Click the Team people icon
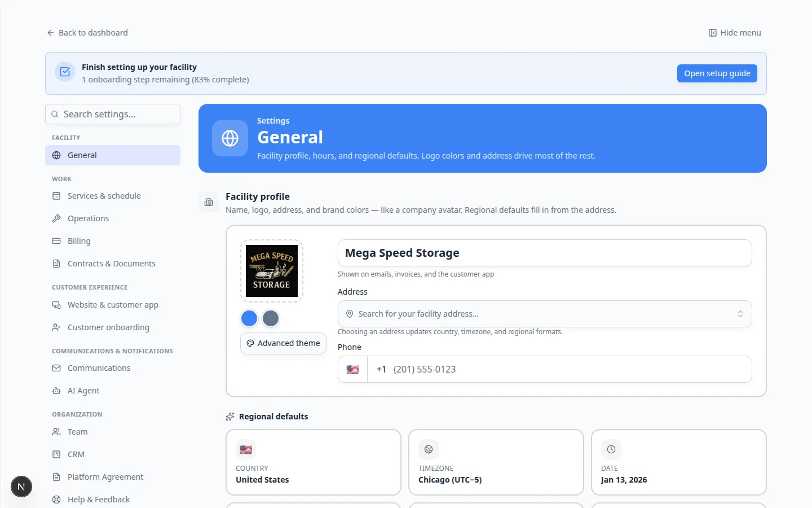 [56, 432]
